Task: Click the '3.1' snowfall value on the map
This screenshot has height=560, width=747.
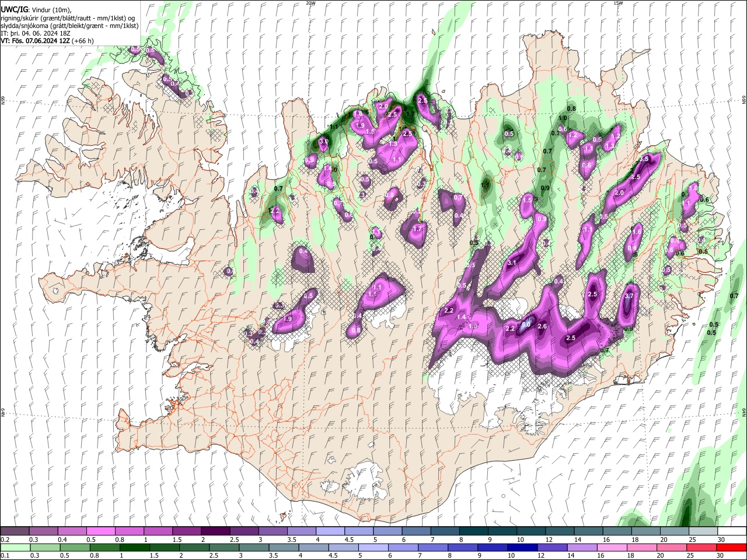Action: 512,263
